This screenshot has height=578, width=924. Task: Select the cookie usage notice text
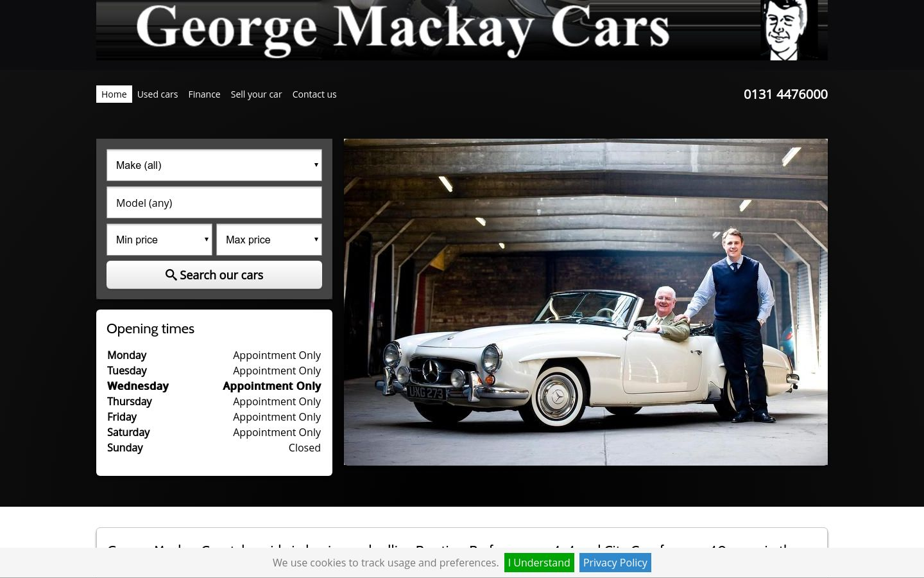point(386,563)
